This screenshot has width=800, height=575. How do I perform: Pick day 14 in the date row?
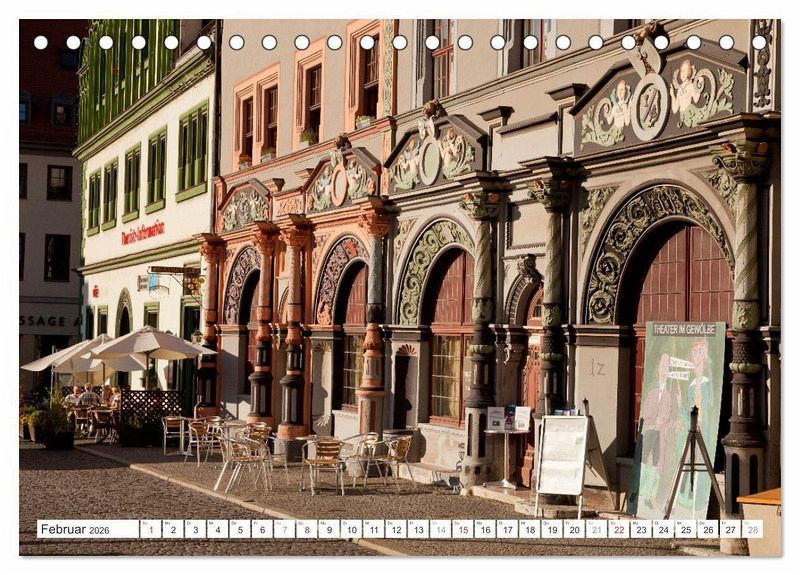(440, 529)
